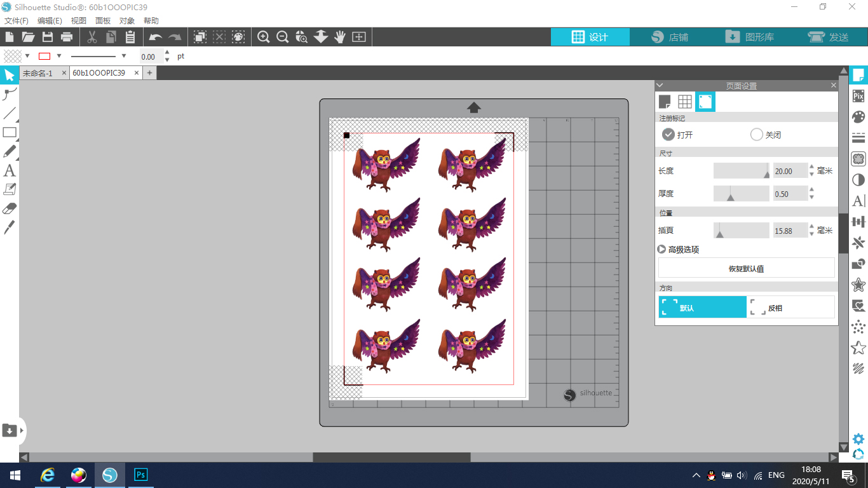The height and width of the screenshot is (488, 868).
Task: Select the Line drawing tool
Action: (10, 114)
